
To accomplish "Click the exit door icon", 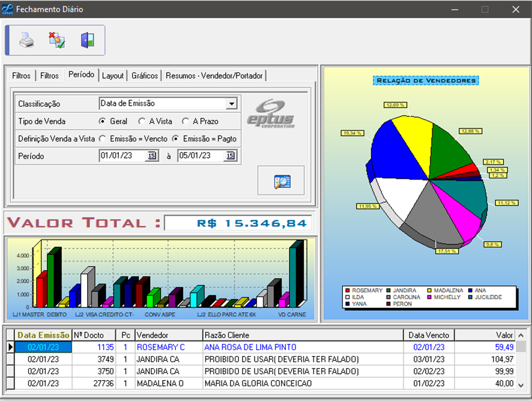I will 88,40.
